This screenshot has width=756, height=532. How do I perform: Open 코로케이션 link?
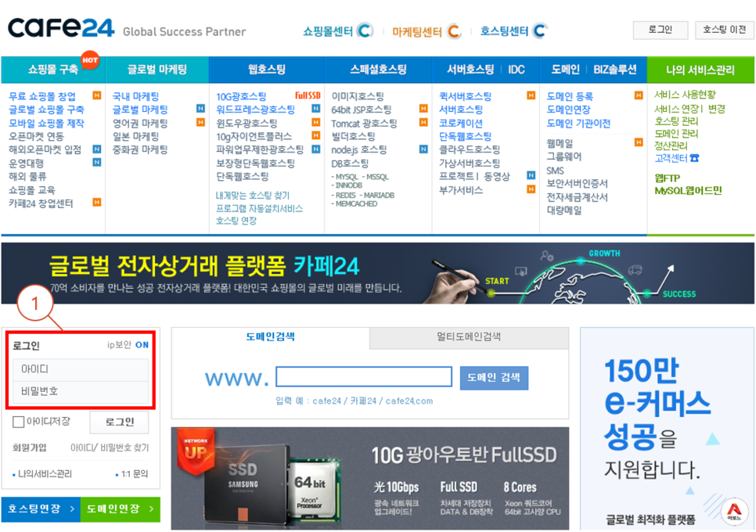click(x=461, y=124)
